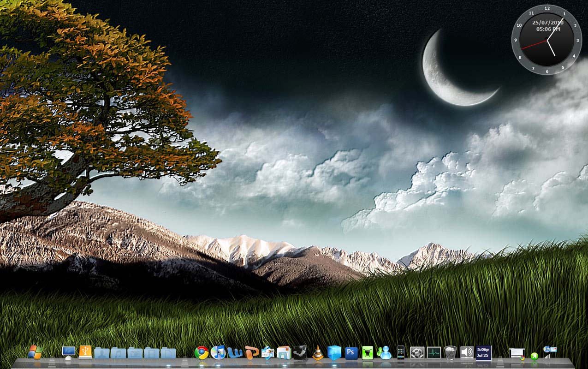Open the activity monitor graph icon
Image resolution: width=588 pixels, height=369 pixels.
tap(434, 353)
